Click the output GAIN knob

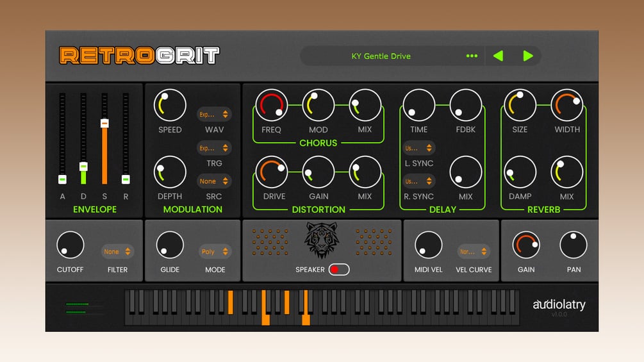point(526,245)
